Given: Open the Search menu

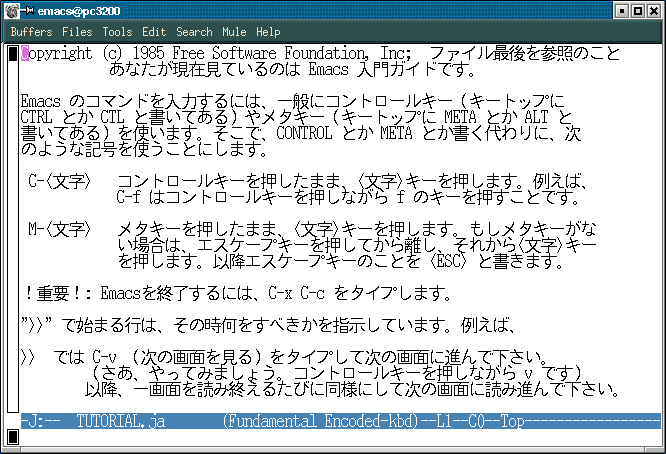Looking at the screenshot, I should (194, 32).
